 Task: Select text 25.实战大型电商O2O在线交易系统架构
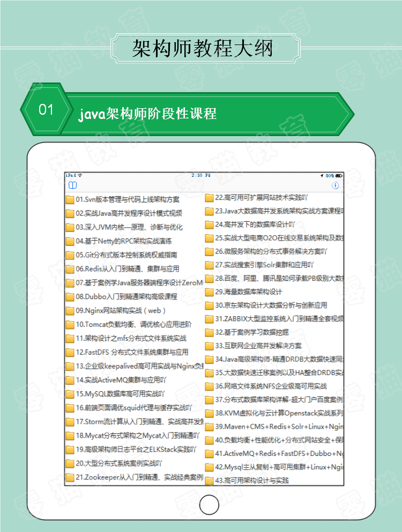click(279, 238)
